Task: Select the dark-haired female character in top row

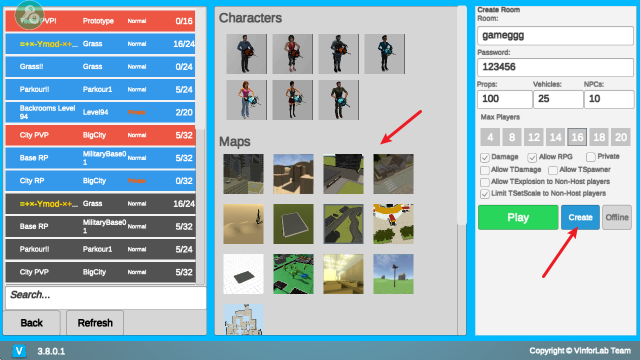Action: pos(293,54)
